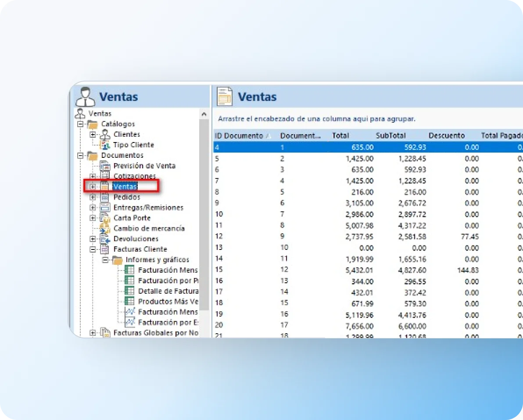Click the Tipo Cliente icon
Image resolution: width=523 pixels, height=420 pixels.
105,145
